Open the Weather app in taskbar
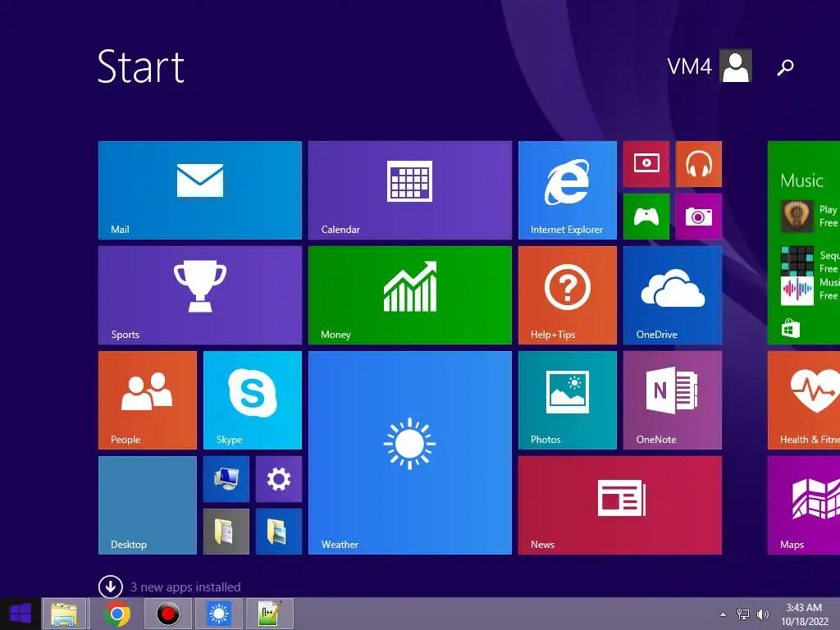 coord(218,614)
